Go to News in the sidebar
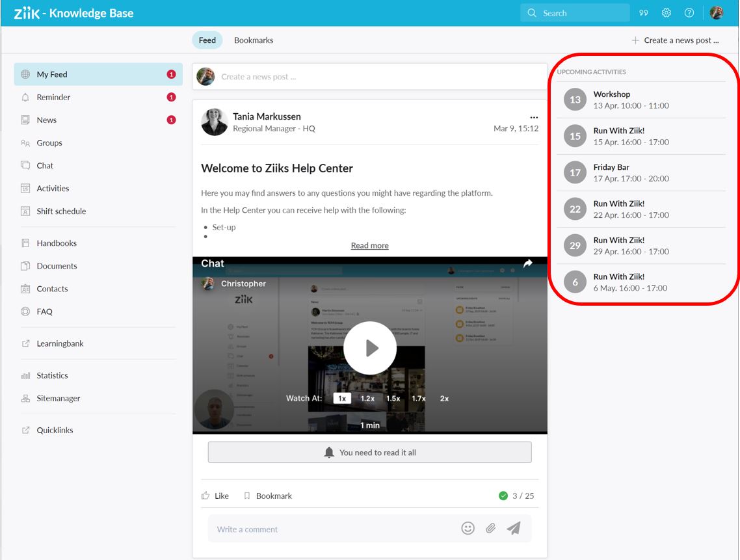This screenshot has width=740, height=560. point(98,120)
